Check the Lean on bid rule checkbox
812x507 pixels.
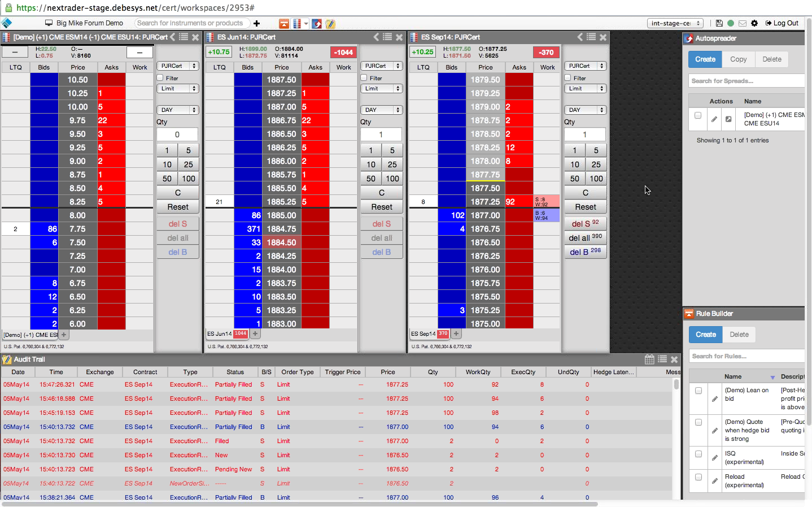699,391
